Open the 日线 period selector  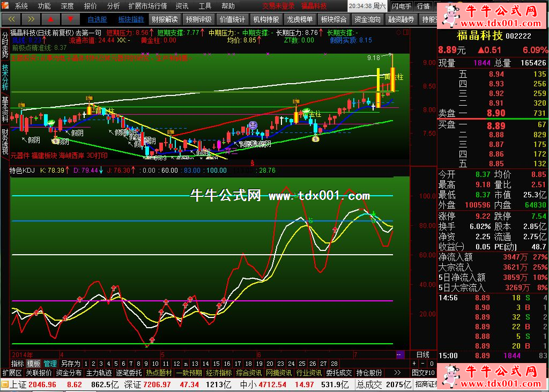[423, 354]
